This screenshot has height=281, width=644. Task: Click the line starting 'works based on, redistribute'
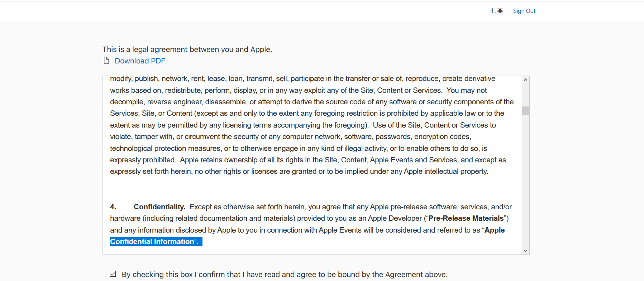pos(298,90)
